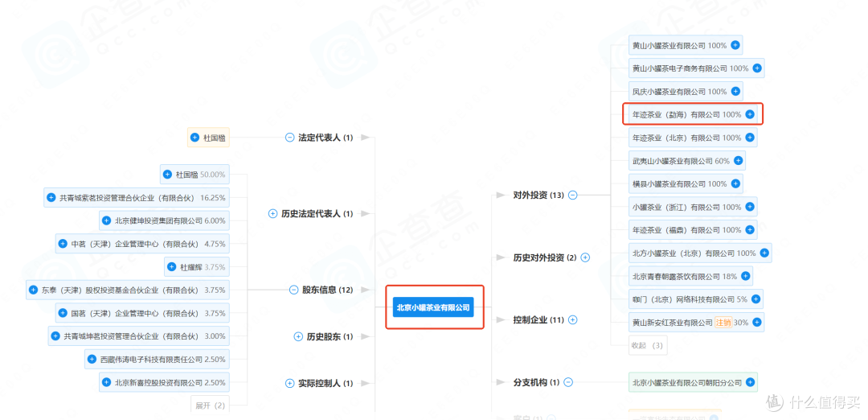The image size is (868, 420).
Task: Select the central 北京小罐茶业有限公司 node
Action: (x=433, y=307)
